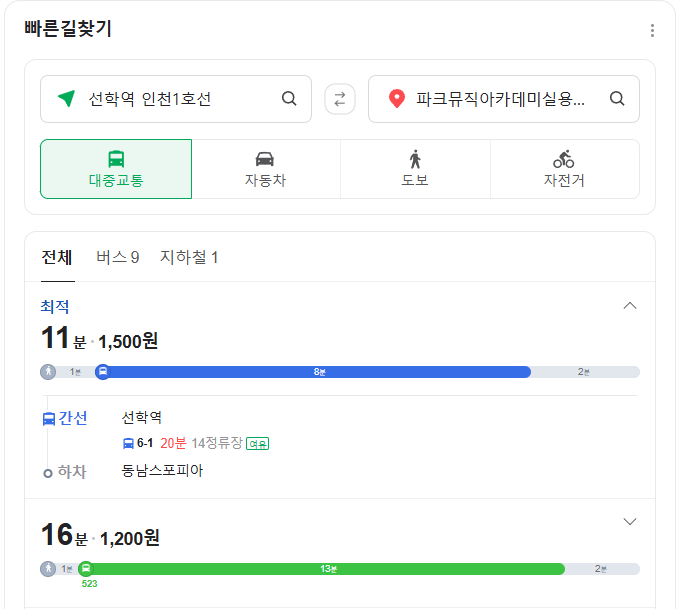The height and width of the screenshot is (609, 677).
Task: Click the search icon in departure field
Action: [x=289, y=98]
